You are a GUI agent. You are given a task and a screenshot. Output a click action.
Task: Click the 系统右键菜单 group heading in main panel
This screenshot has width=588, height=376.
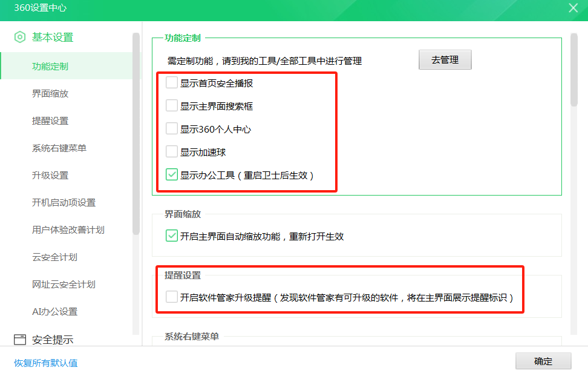192,336
